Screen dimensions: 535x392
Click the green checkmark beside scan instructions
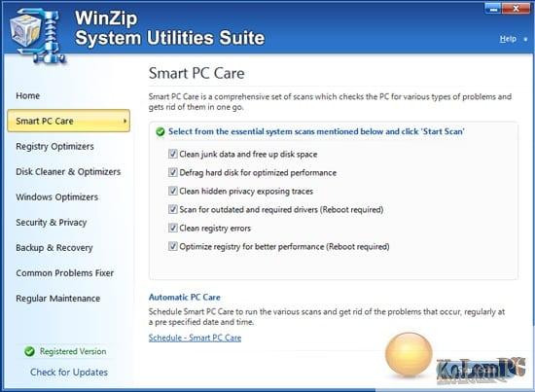(160, 131)
